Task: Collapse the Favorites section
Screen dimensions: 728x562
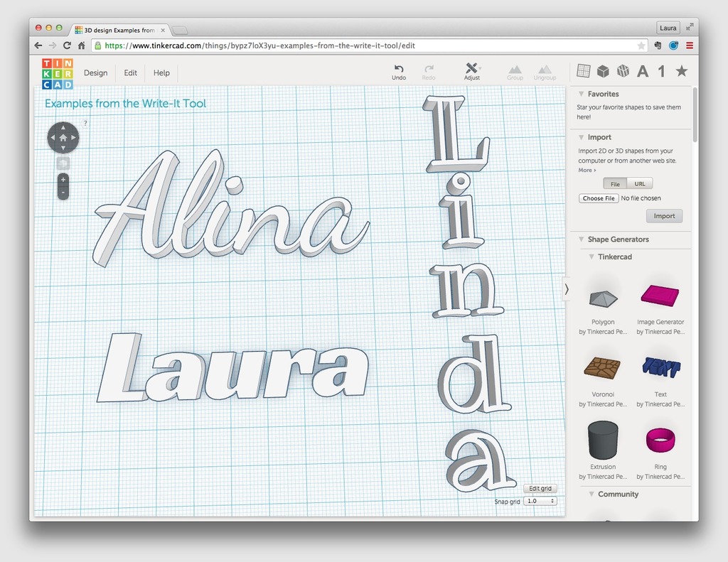Action: point(581,94)
